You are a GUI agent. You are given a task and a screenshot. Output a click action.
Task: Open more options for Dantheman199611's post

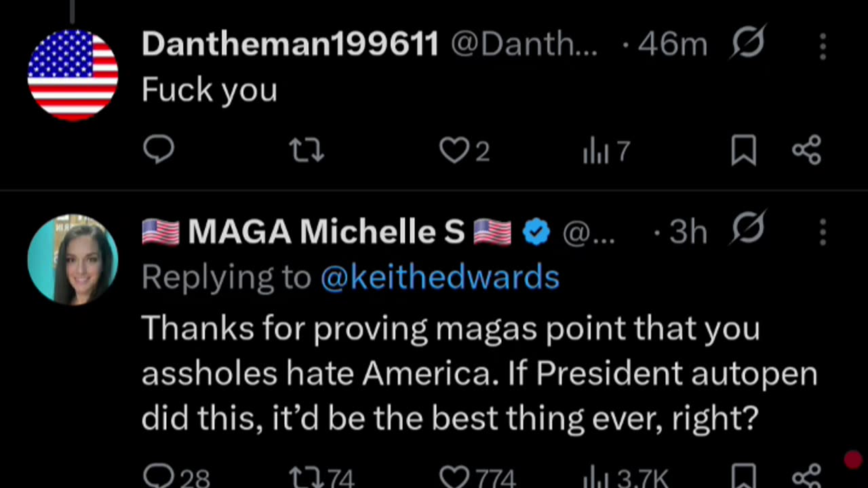[x=823, y=46]
